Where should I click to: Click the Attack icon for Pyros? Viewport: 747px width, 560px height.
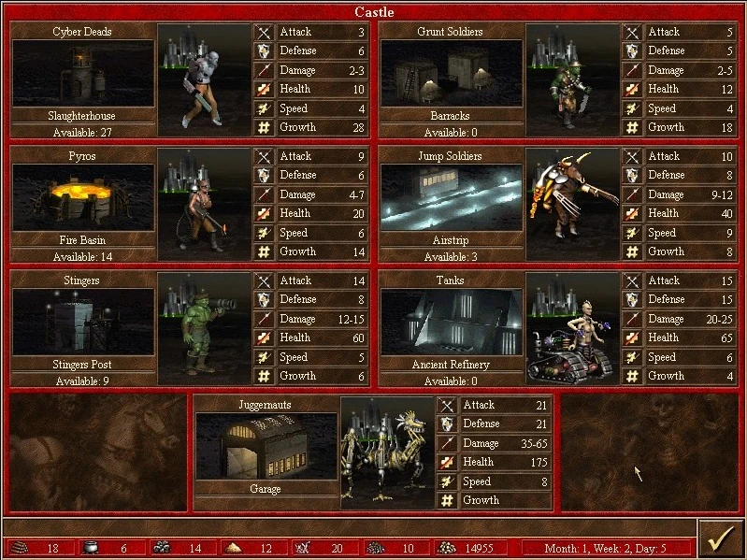pos(264,156)
